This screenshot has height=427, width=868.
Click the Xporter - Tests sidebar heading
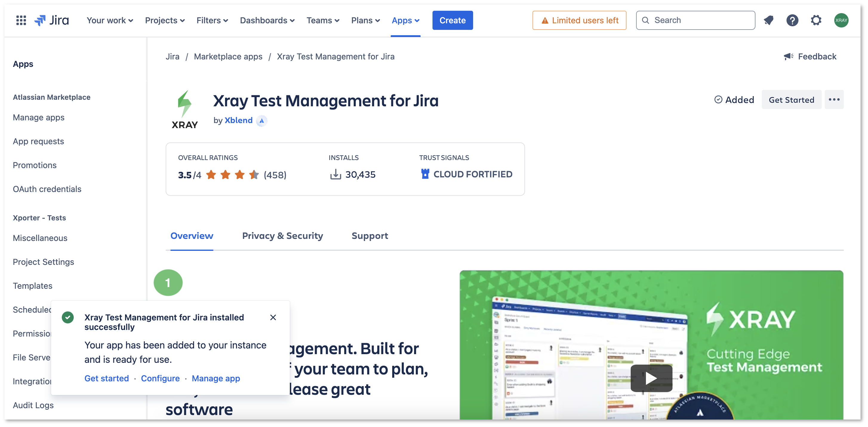(39, 218)
